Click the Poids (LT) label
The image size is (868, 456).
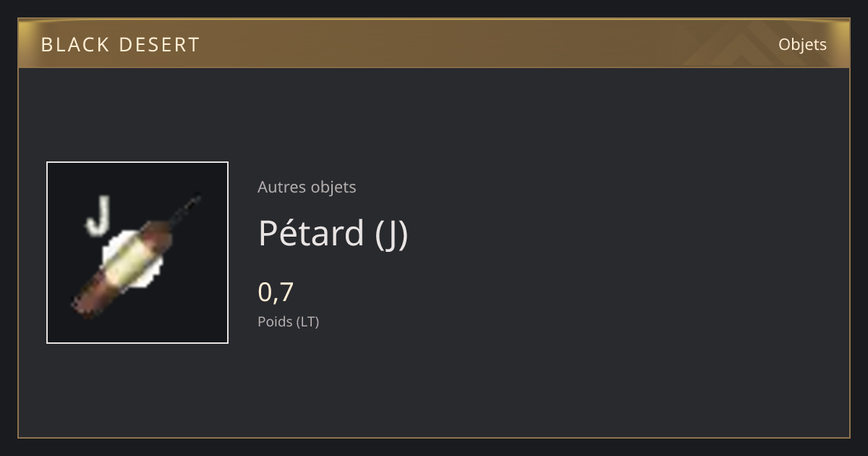point(288,321)
